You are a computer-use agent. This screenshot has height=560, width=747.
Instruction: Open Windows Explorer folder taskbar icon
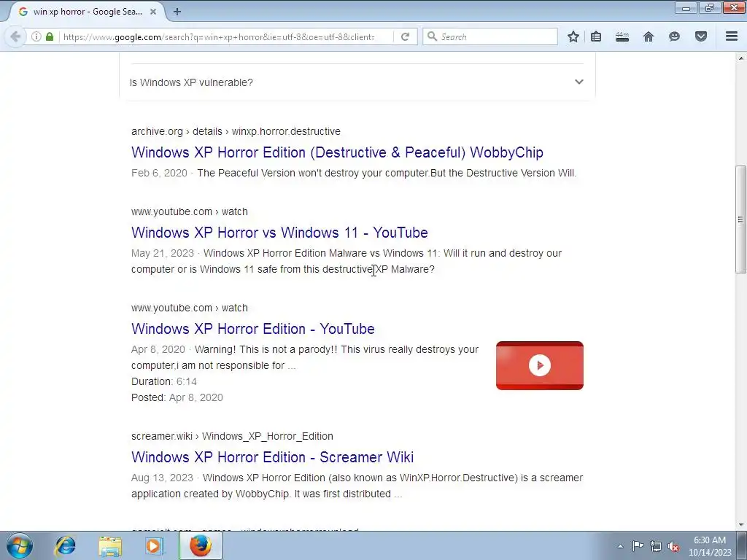click(x=110, y=545)
